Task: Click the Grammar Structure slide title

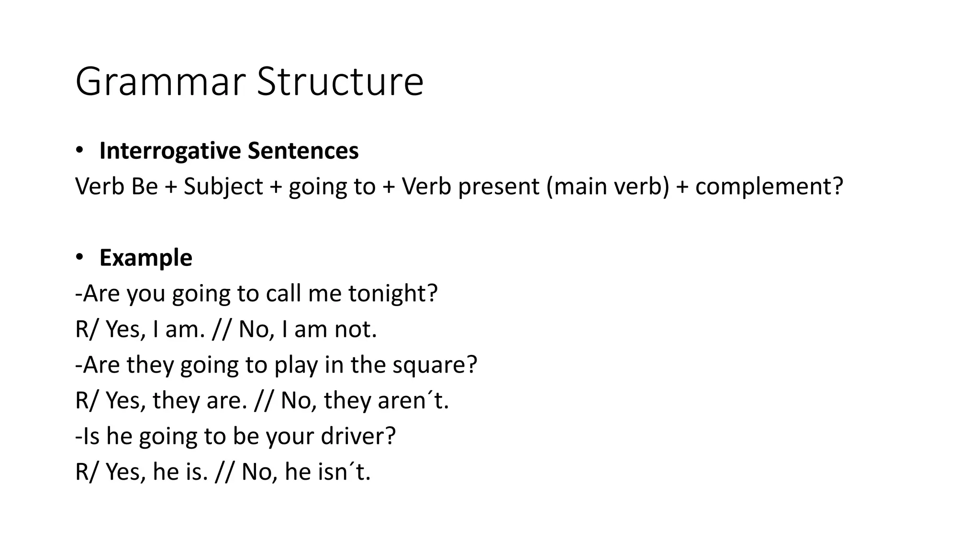Action: coord(249,81)
